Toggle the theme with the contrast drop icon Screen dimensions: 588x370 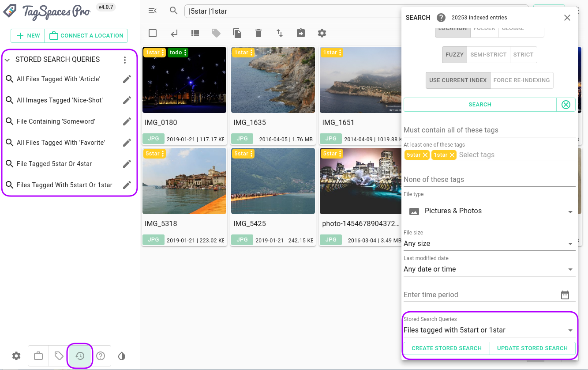(x=122, y=356)
